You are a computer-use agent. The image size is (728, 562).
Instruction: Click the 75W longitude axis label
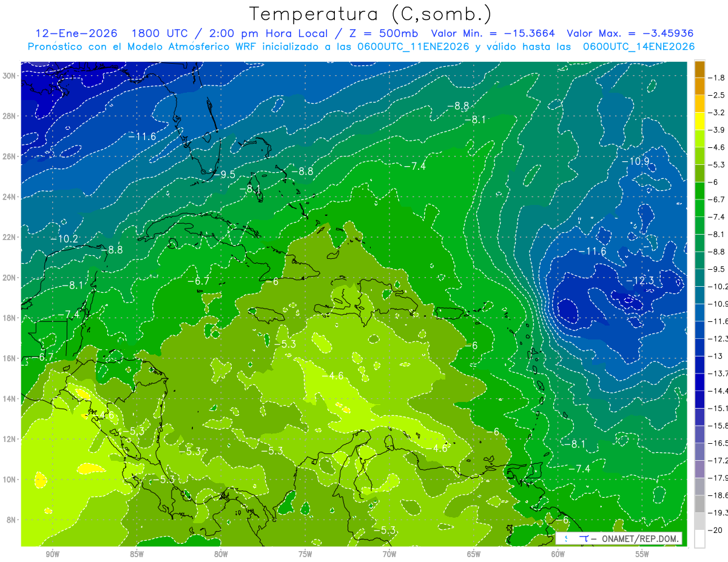click(x=305, y=554)
